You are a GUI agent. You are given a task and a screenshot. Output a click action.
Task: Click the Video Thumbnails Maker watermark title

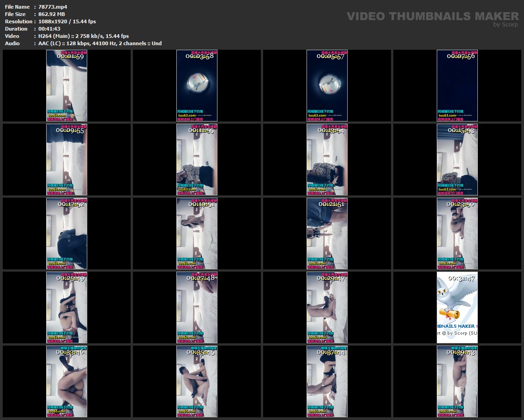pos(432,16)
